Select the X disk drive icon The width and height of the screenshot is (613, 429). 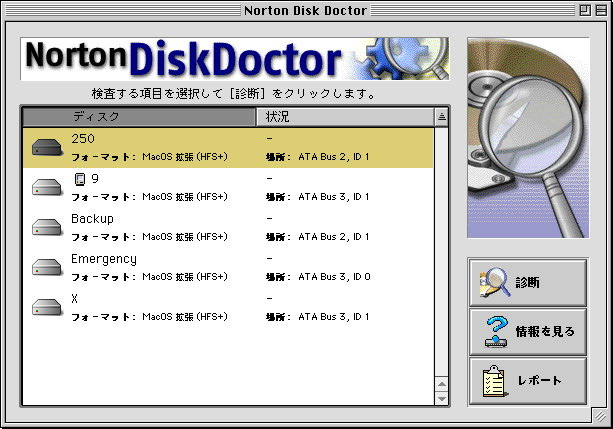(x=47, y=307)
